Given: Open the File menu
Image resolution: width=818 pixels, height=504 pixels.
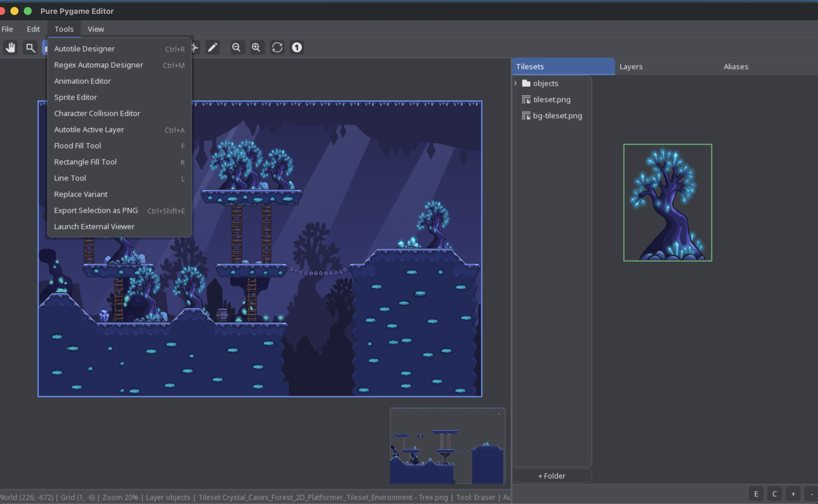Looking at the screenshot, I should pyautogui.click(x=7, y=29).
